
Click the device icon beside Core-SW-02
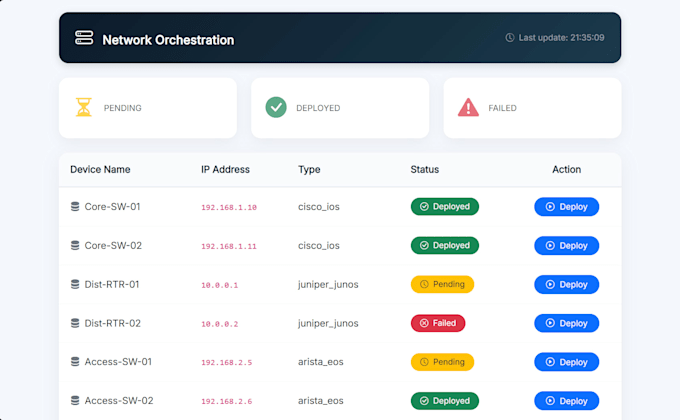click(75, 246)
